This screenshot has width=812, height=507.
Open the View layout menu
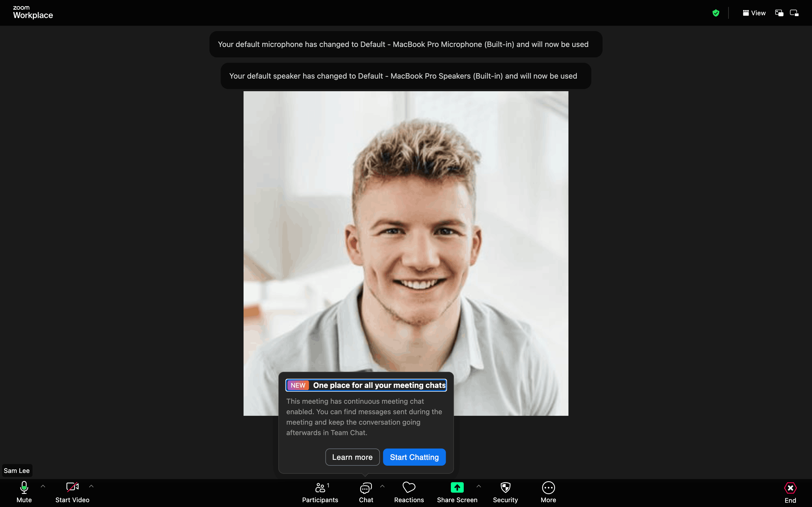coord(754,13)
